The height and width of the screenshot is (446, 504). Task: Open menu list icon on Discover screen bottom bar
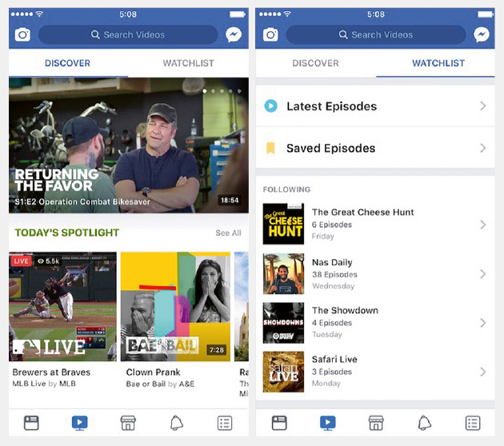(225, 423)
